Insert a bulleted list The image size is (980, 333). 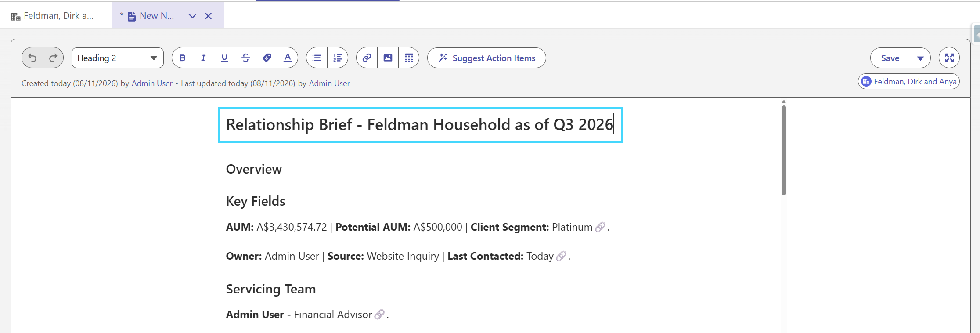point(317,58)
